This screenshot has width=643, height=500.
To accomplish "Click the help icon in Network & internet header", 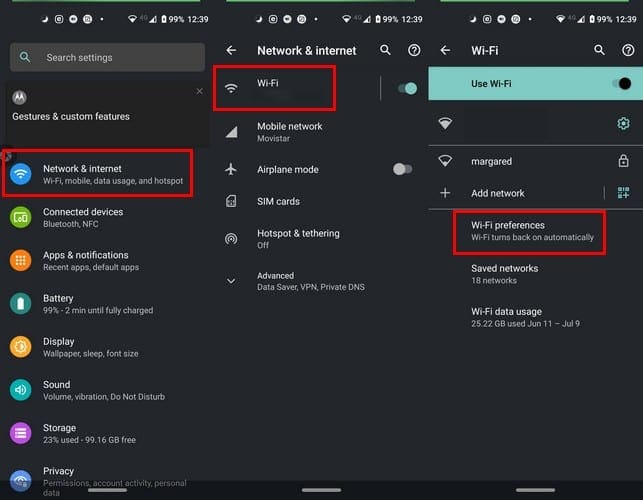I will click(414, 50).
